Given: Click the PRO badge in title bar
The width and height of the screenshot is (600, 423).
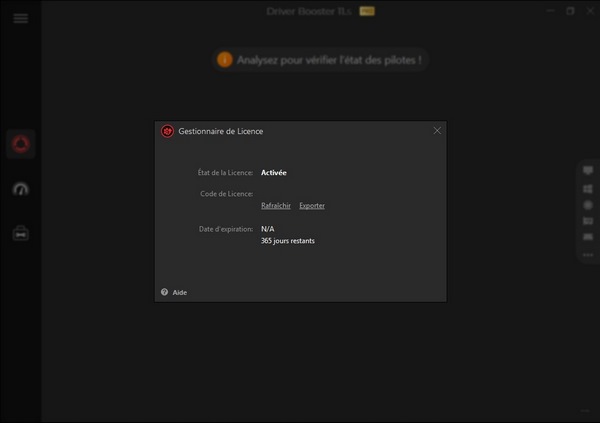Looking at the screenshot, I should click(367, 11).
